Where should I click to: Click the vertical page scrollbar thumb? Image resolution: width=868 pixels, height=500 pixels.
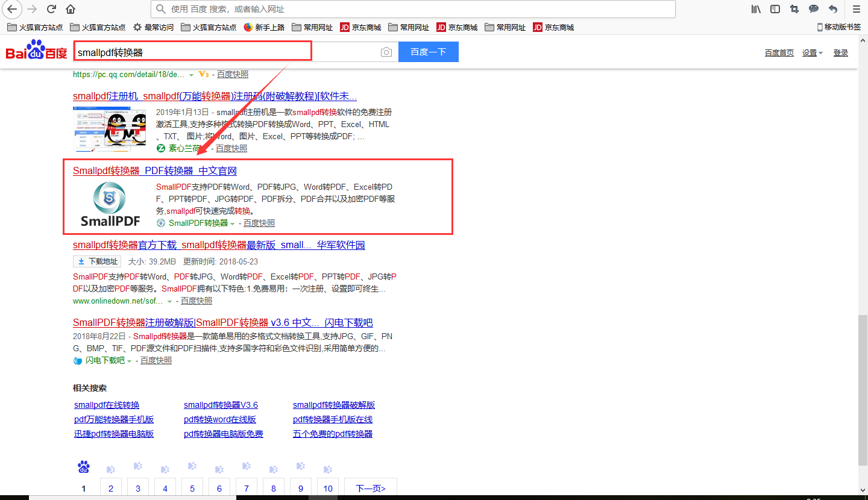click(x=863, y=390)
